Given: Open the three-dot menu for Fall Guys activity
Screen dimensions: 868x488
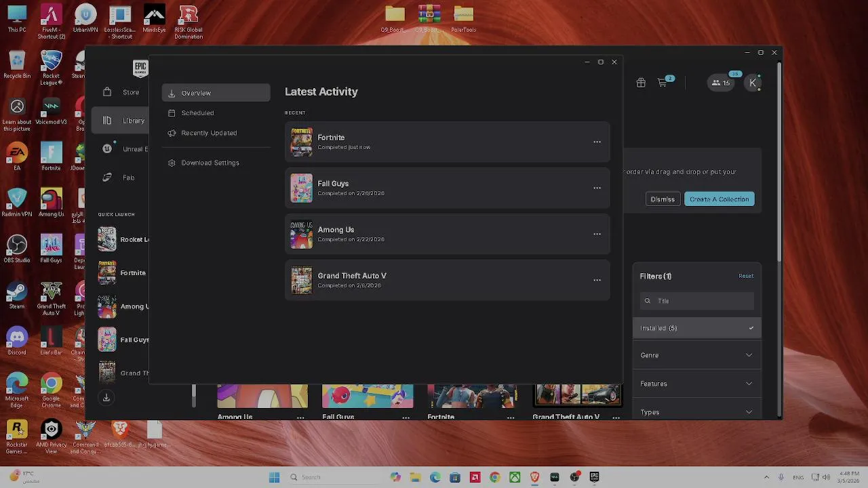Looking at the screenshot, I should (597, 188).
